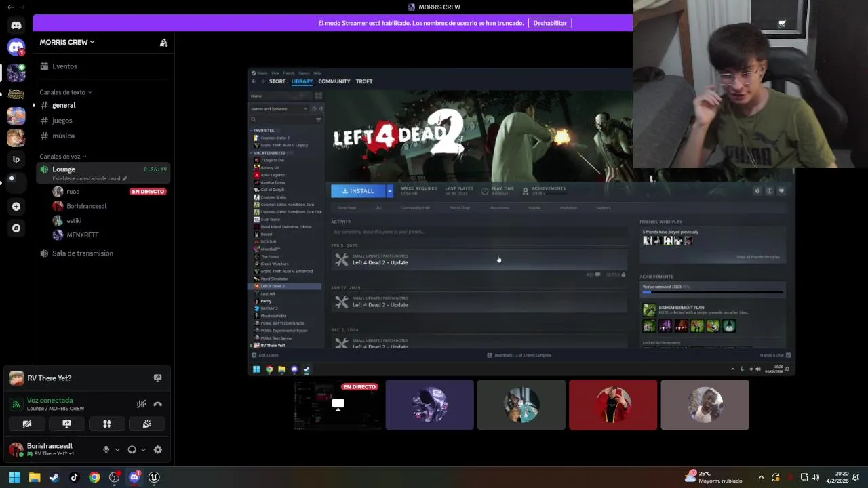Open Discover servers compass icon
The width and height of the screenshot is (868, 488).
(x=16, y=228)
